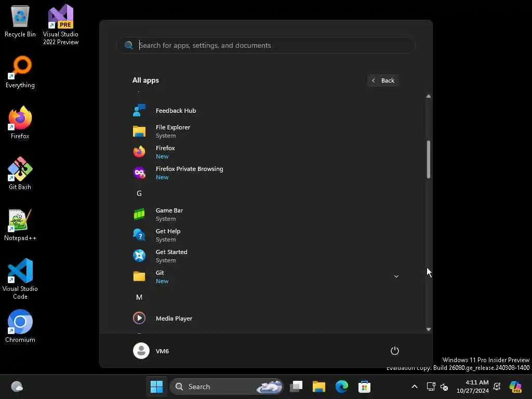The image size is (532, 399).
Task: Open Feedback Hub from the app list
Action: (267, 111)
